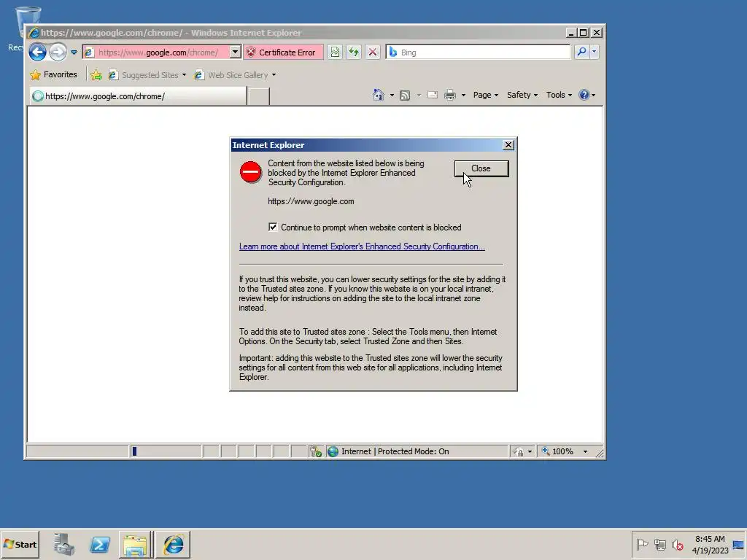This screenshot has height=560, width=747.
Task: Click the pop-up blocker status icon
Action: click(x=316, y=451)
